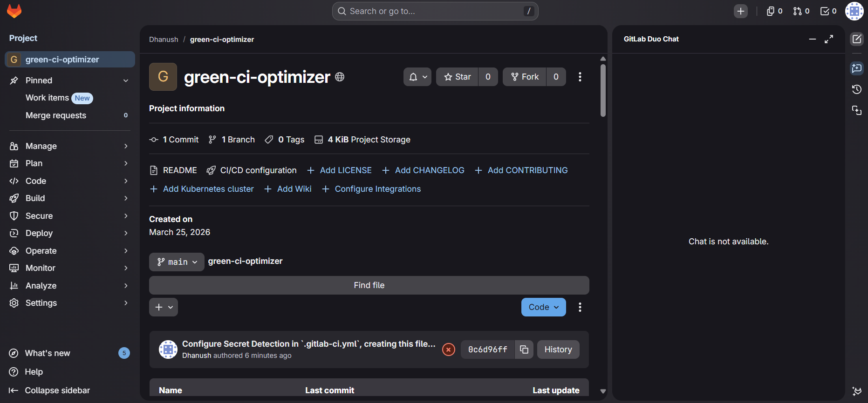Open project actions kebab menu beside Fork

tap(580, 77)
